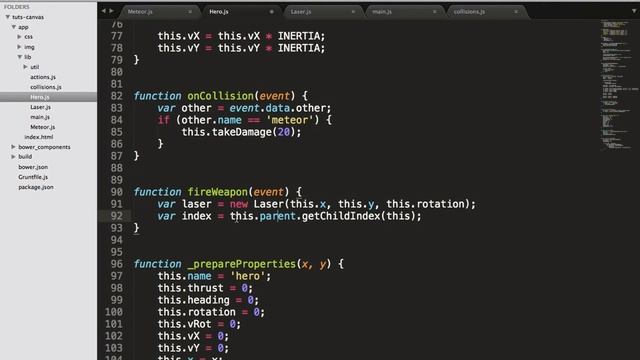This screenshot has height=360, width=640.
Task: Click Laser constructor call on line 91
Action: [x=269, y=204]
